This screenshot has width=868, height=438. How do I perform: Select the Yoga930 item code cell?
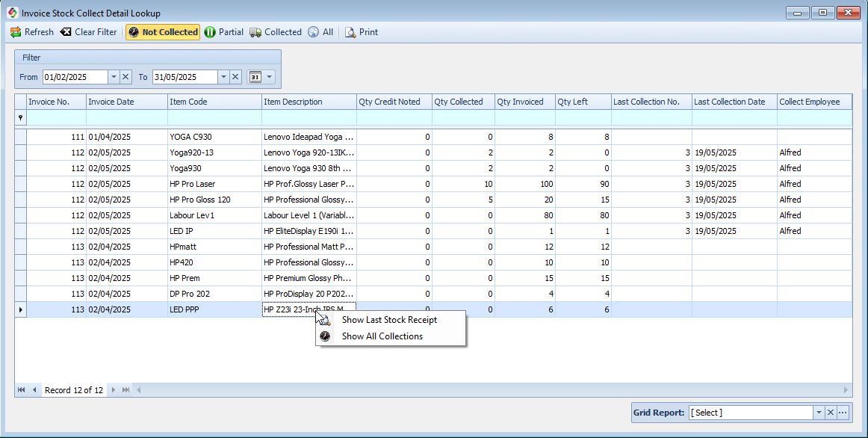[x=215, y=168]
